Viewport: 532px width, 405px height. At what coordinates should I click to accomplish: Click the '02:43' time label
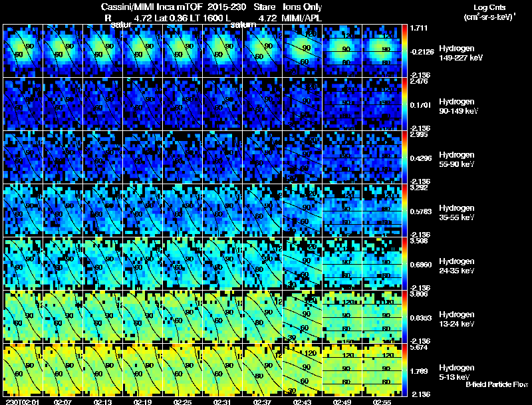click(x=302, y=402)
